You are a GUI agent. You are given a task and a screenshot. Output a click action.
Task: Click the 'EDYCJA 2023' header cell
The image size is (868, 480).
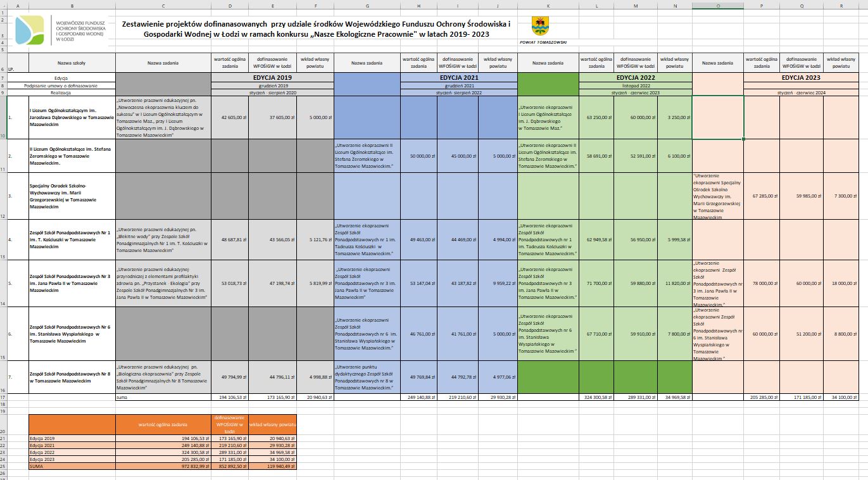[802, 77]
